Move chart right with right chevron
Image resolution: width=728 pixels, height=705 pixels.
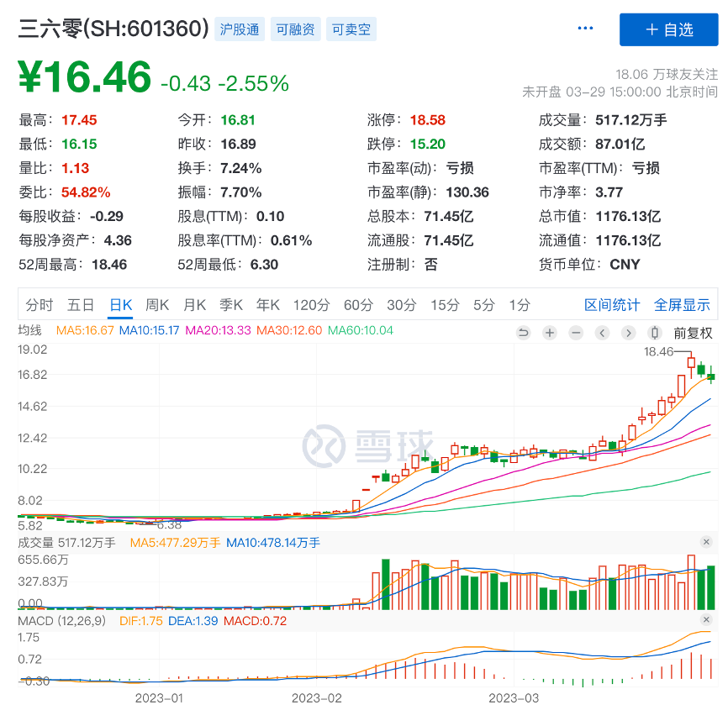point(629,333)
